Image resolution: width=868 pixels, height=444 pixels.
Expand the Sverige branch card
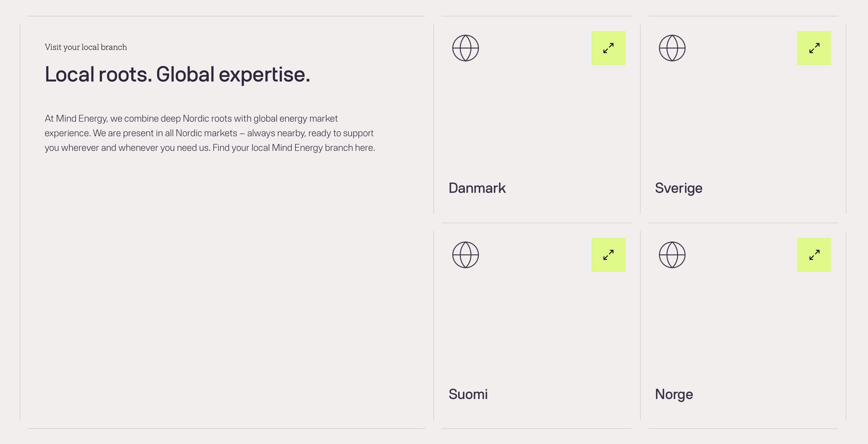(814, 48)
